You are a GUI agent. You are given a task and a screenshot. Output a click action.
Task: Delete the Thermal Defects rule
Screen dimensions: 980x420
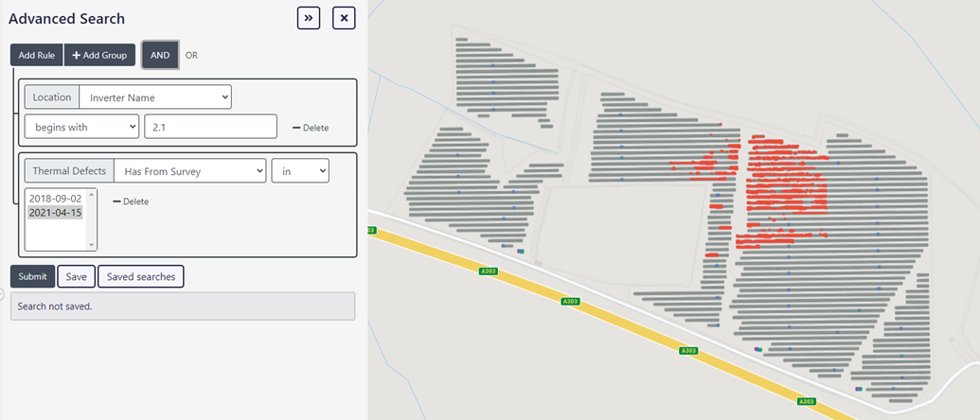pos(131,201)
